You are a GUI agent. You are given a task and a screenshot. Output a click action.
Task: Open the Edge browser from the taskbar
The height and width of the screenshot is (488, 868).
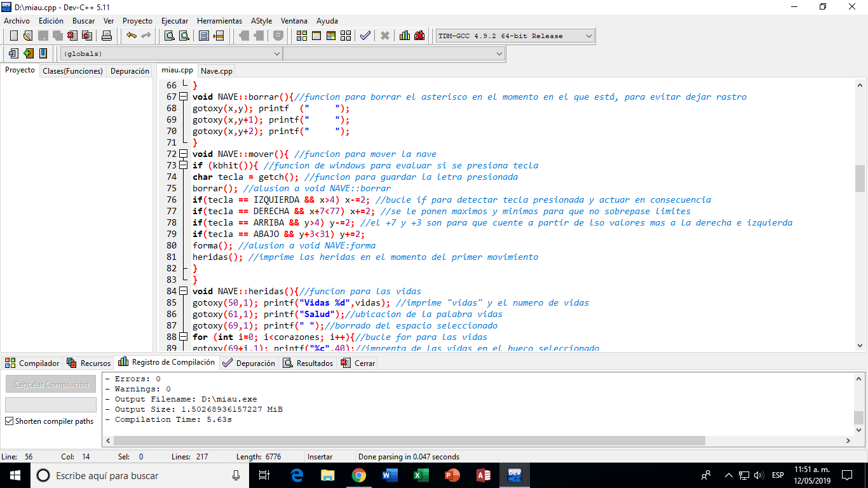[x=297, y=475]
